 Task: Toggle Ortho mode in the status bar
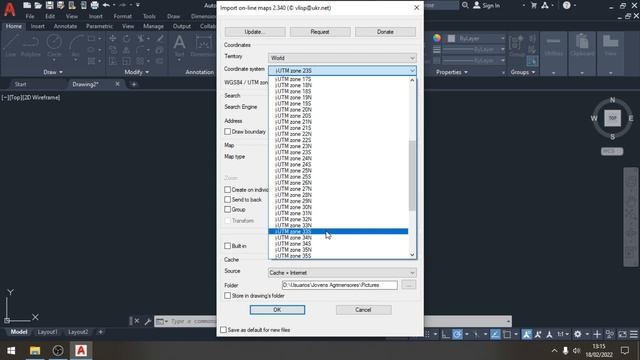446,334
